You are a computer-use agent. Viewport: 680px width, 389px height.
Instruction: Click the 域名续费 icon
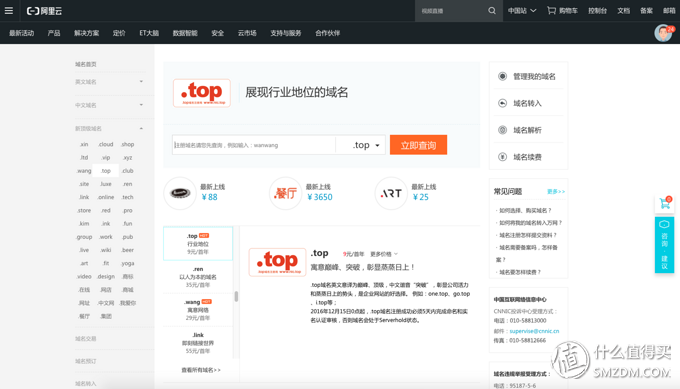pyautogui.click(x=502, y=157)
